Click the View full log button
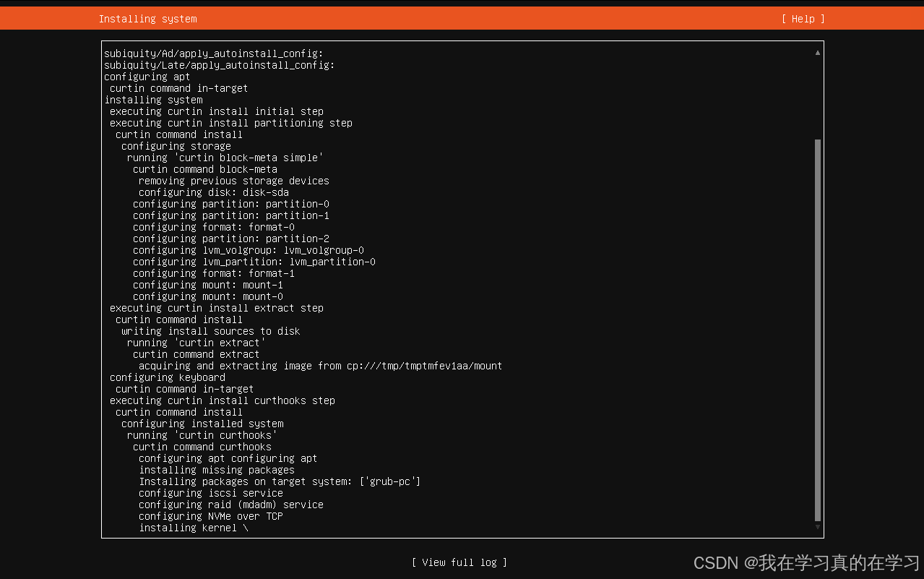The image size is (924, 579). point(459,562)
